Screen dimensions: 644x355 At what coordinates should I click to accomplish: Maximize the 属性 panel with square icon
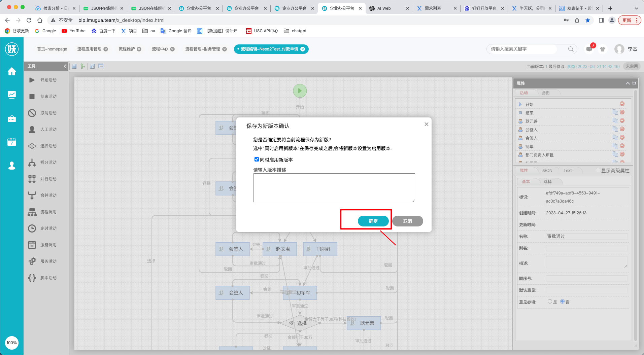click(x=634, y=83)
